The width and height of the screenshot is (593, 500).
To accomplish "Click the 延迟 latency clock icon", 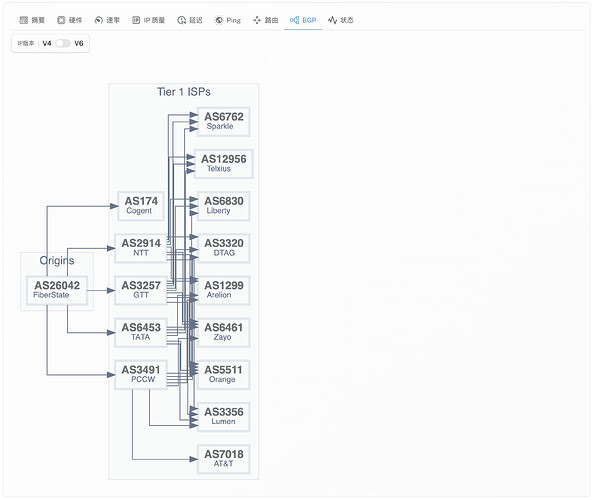I will pos(182,20).
